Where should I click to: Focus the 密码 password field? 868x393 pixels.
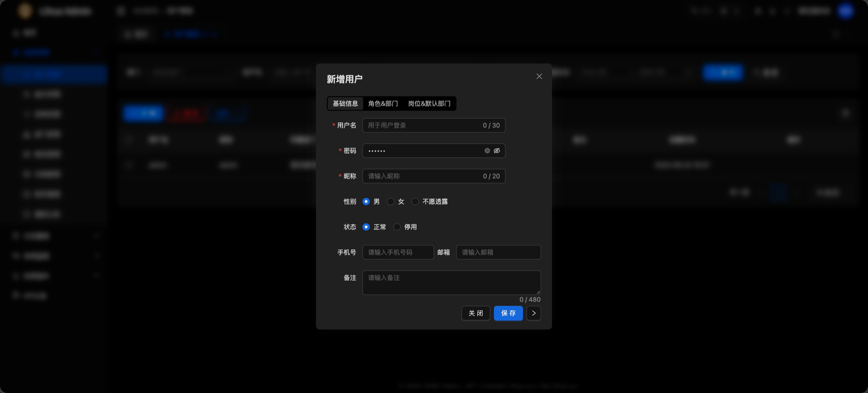coord(434,151)
